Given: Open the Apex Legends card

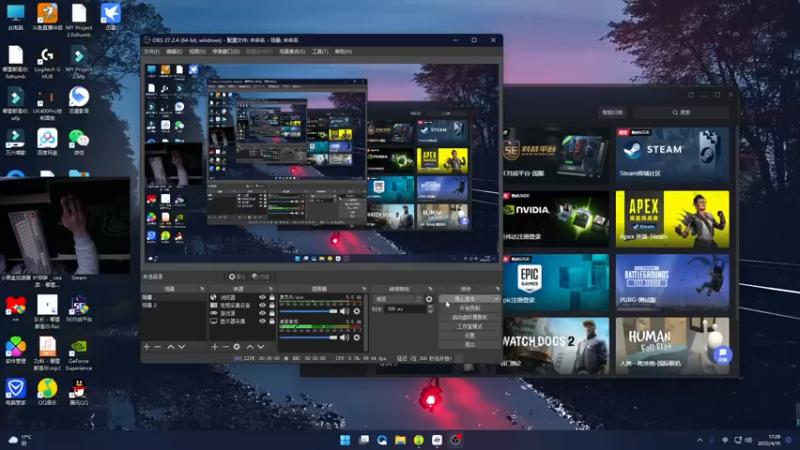Looking at the screenshot, I should [672, 219].
